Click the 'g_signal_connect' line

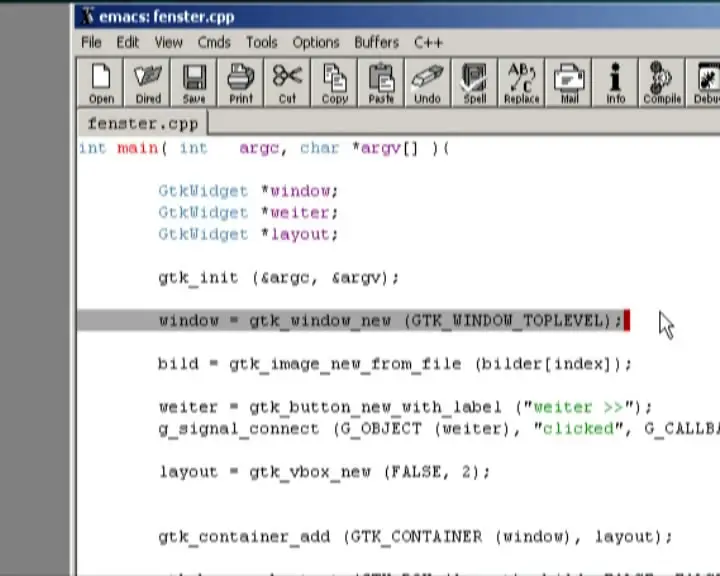pos(439,429)
